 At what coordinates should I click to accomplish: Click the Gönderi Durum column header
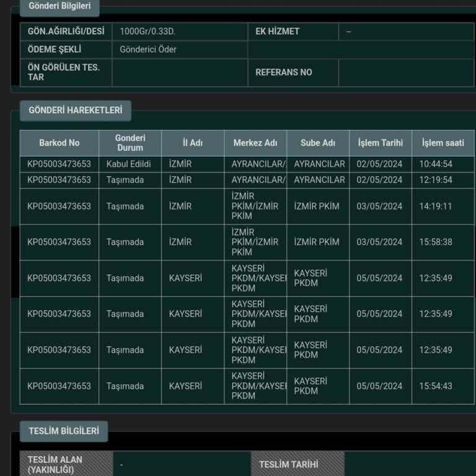click(130, 143)
